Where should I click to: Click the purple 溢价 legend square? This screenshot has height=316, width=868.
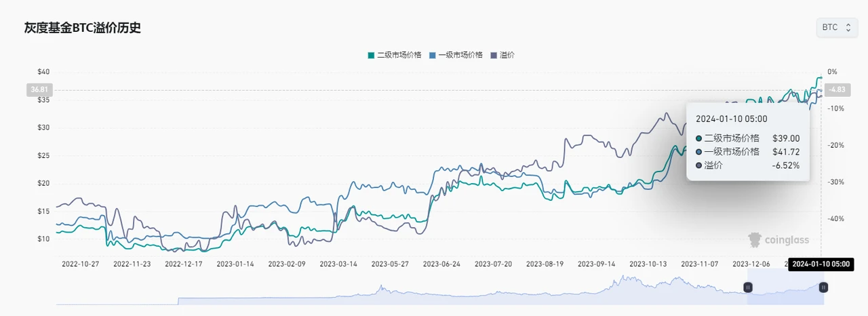coord(494,55)
